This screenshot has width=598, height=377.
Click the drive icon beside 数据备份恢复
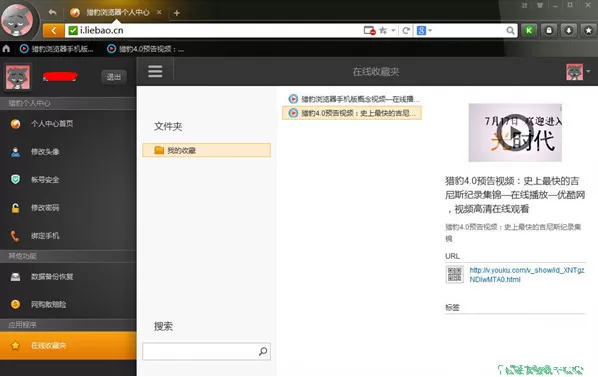[x=15, y=276]
